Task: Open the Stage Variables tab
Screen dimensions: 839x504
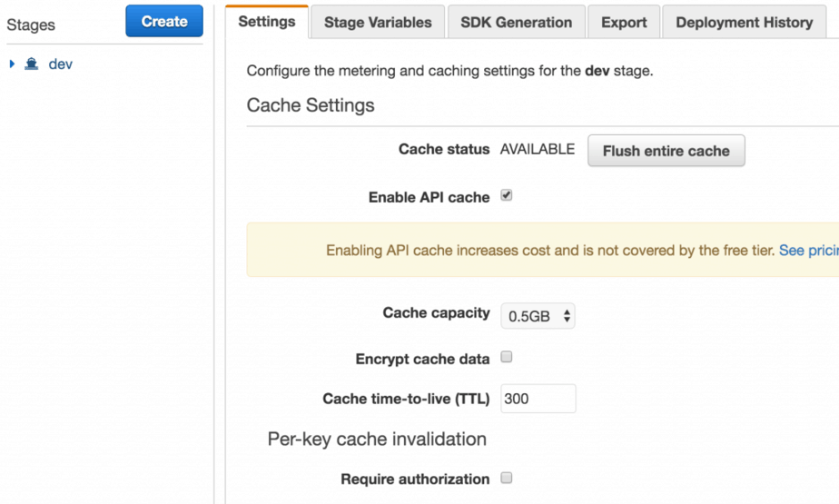Action: [378, 23]
